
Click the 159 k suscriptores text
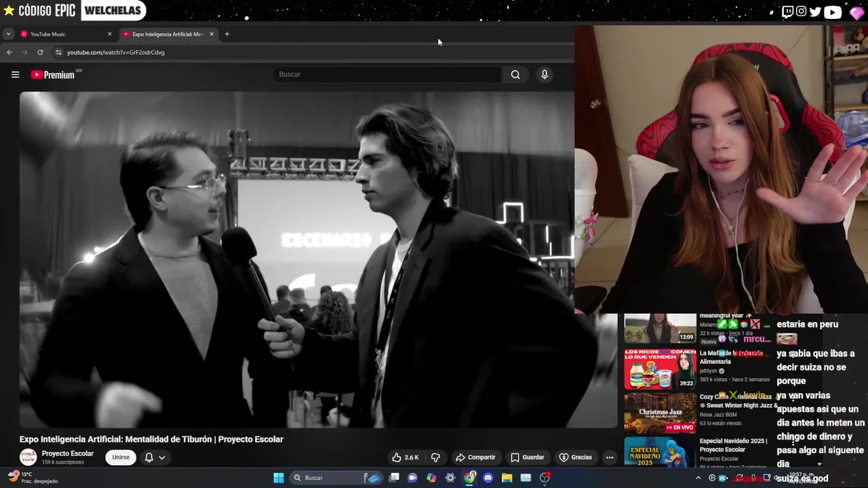pyautogui.click(x=62, y=462)
